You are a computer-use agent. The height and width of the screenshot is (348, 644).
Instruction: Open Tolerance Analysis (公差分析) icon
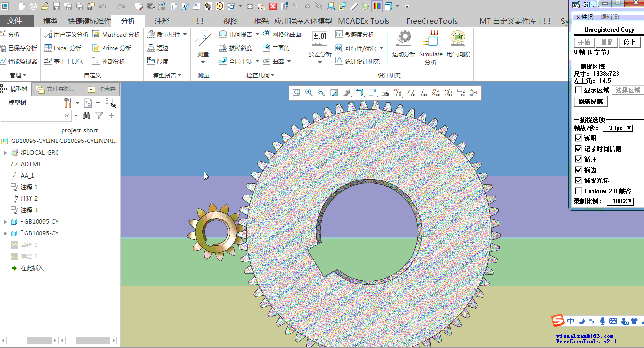pos(320,38)
